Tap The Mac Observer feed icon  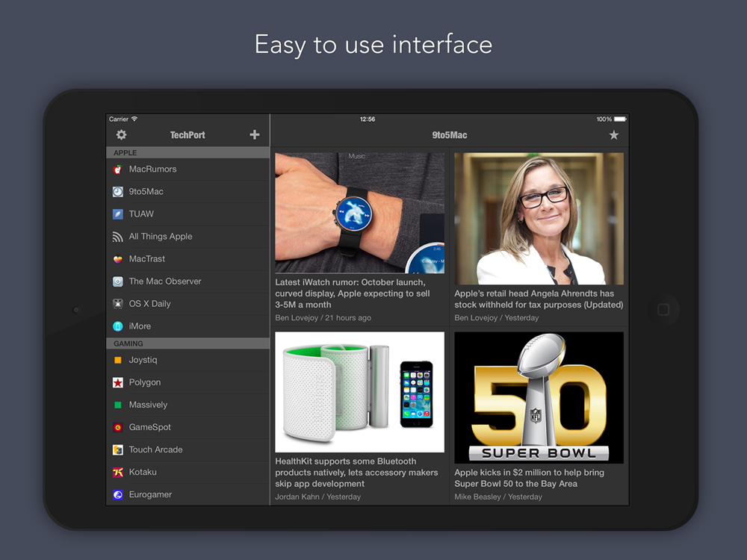[x=118, y=281]
